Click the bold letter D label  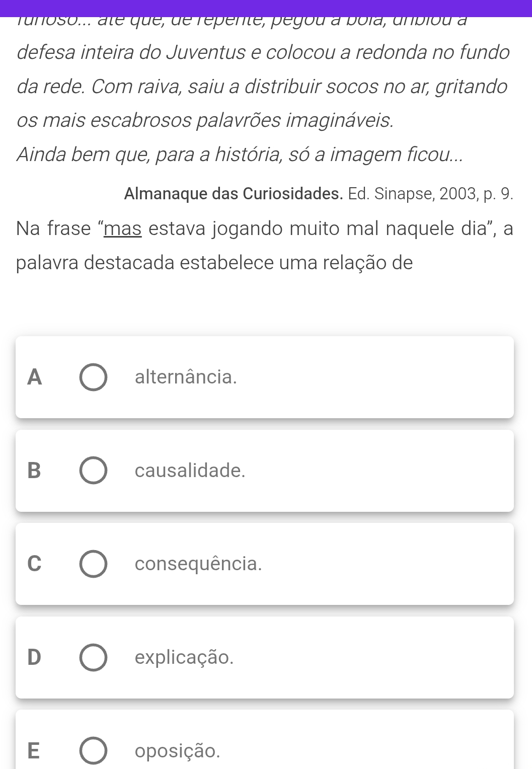34,657
